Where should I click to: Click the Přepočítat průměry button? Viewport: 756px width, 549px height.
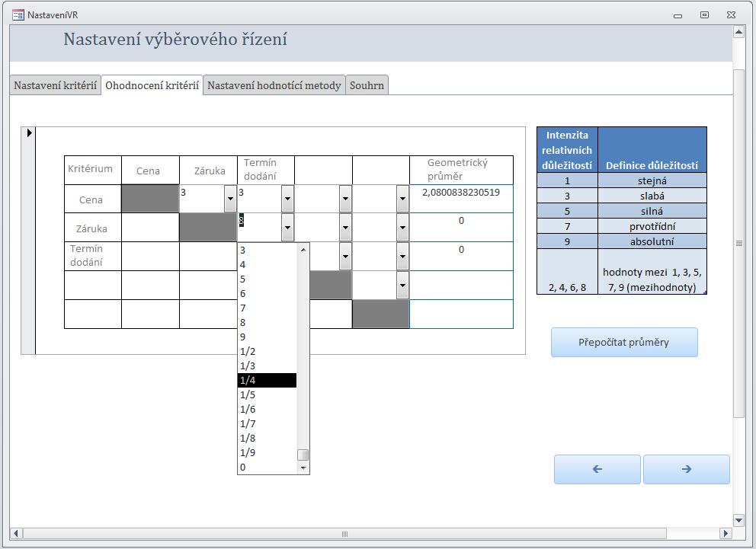pyautogui.click(x=624, y=343)
